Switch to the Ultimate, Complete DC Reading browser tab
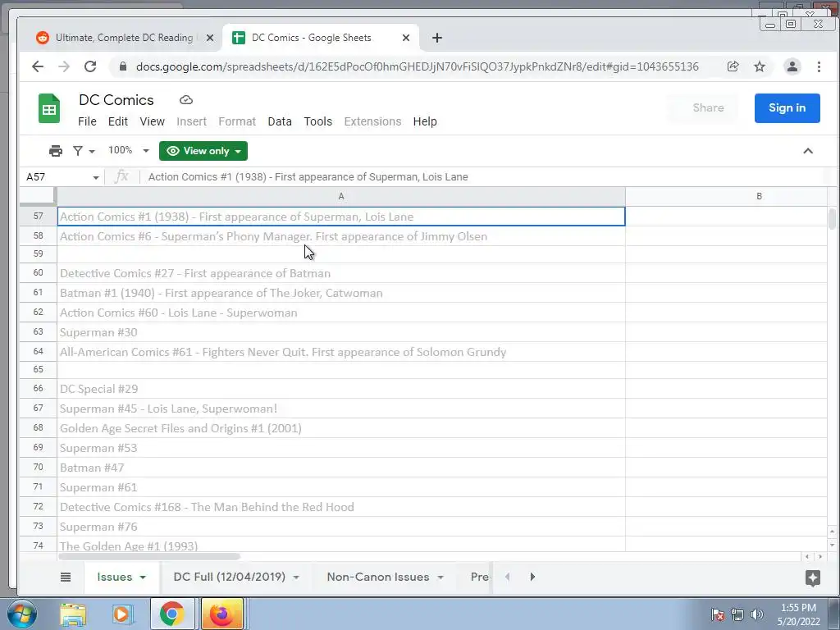 pos(124,38)
